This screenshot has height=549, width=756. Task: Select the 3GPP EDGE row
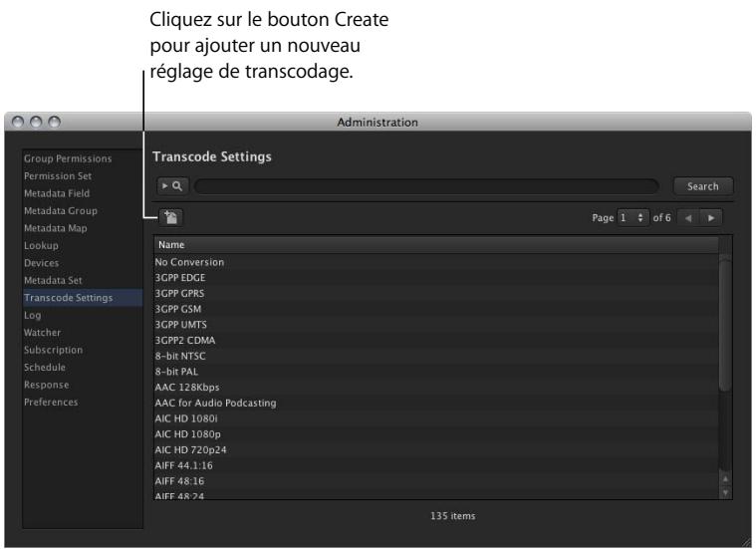436,278
